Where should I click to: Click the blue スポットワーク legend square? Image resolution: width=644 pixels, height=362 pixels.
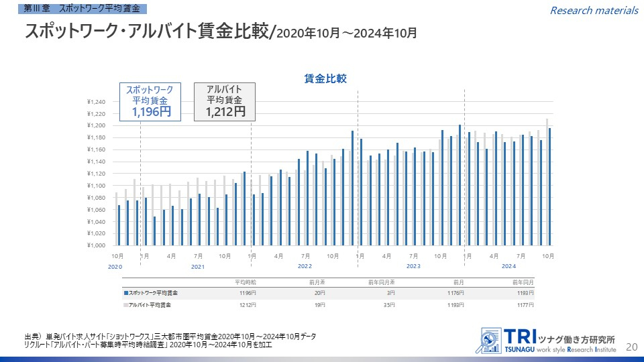pos(125,293)
